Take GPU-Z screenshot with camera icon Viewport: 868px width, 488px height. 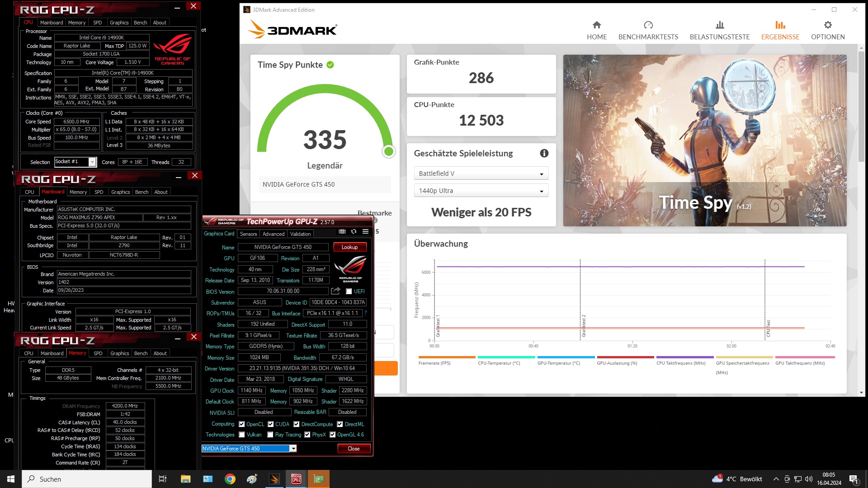coord(342,231)
